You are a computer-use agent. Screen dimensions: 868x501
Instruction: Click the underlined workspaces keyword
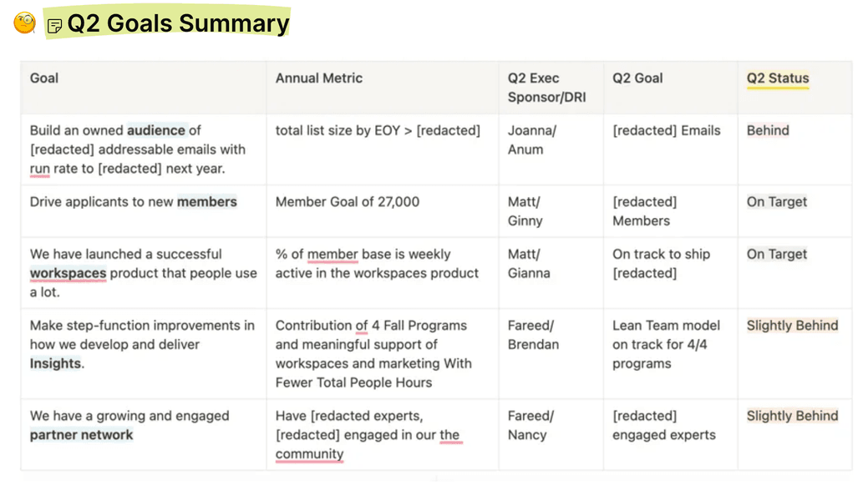coord(69,274)
